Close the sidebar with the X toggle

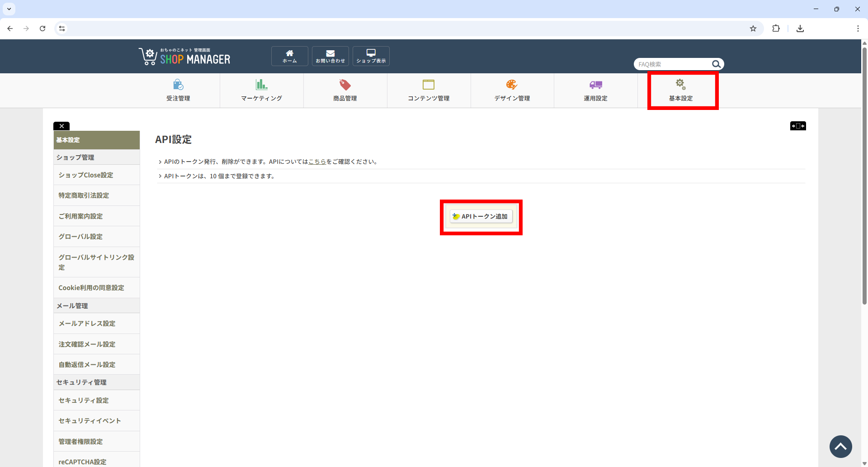point(61,126)
